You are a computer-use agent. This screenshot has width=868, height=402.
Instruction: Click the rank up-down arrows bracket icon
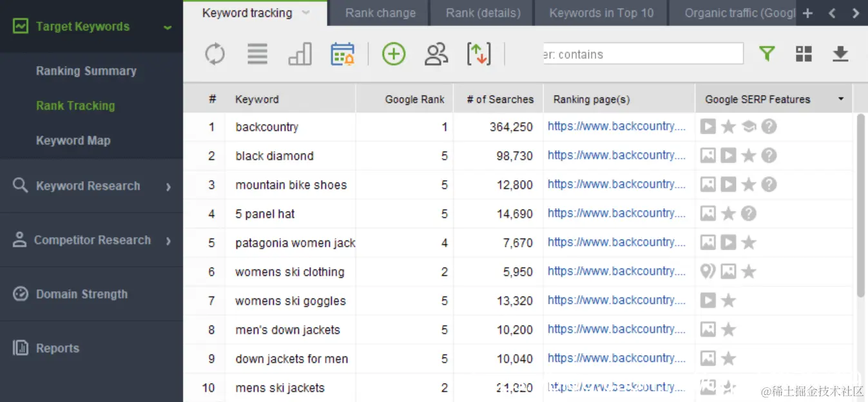(x=479, y=54)
